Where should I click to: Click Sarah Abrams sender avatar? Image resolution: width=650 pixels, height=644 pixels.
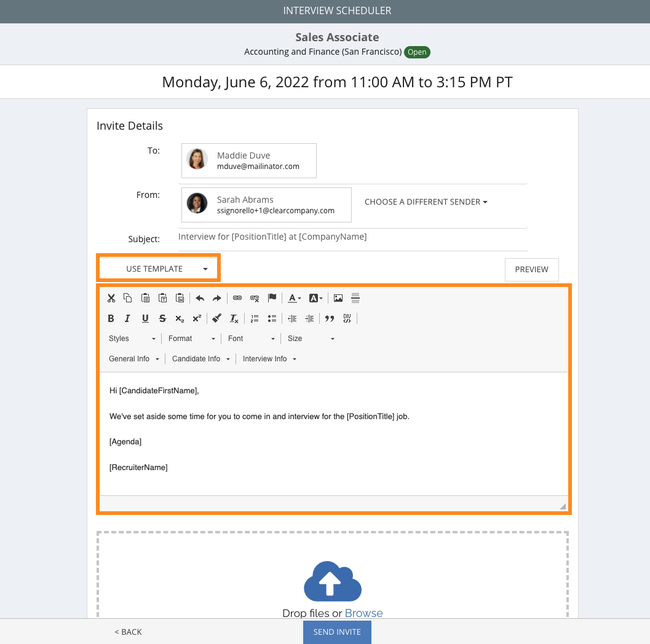click(197, 203)
